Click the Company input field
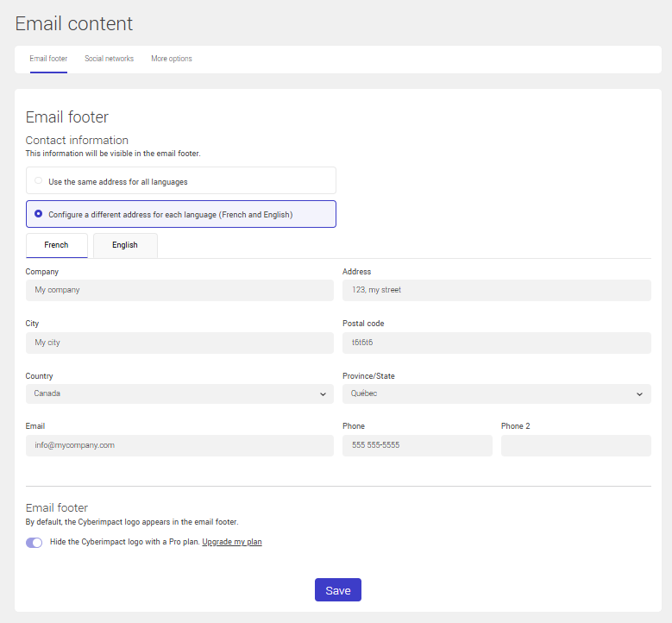 pos(179,290)
